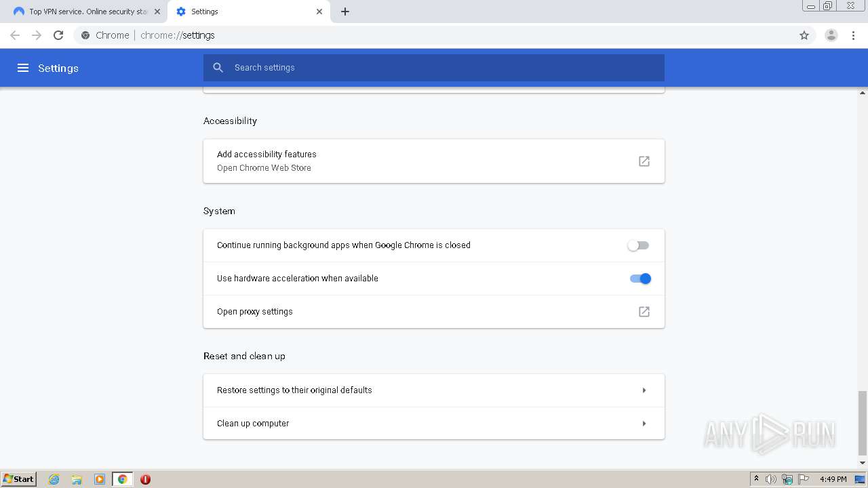Switch to Top VPN service tab
Image resolution: width=868 pixels, height=488 pixels.
click(x=87, y=12)
